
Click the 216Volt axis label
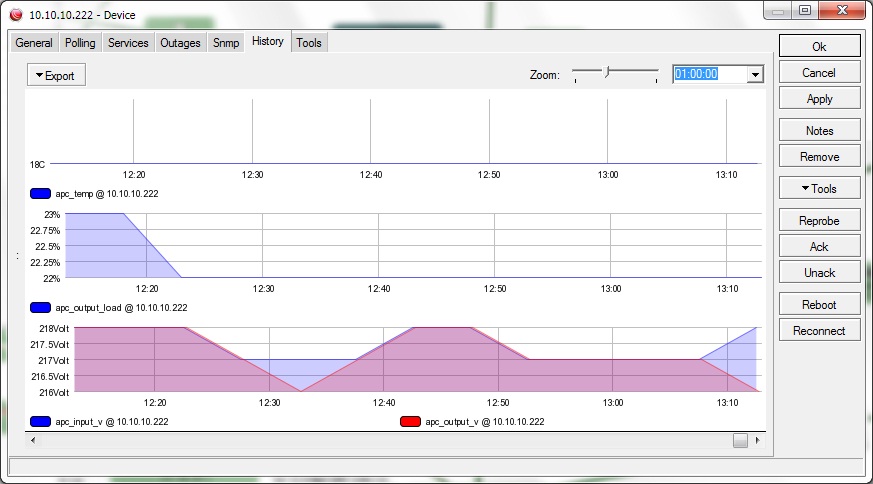click(54, 393)
